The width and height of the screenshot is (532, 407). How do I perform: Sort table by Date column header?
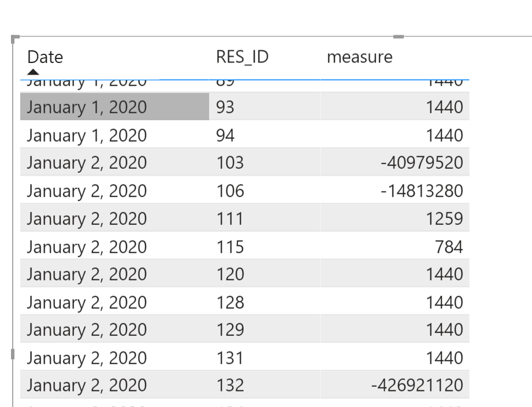45,57
